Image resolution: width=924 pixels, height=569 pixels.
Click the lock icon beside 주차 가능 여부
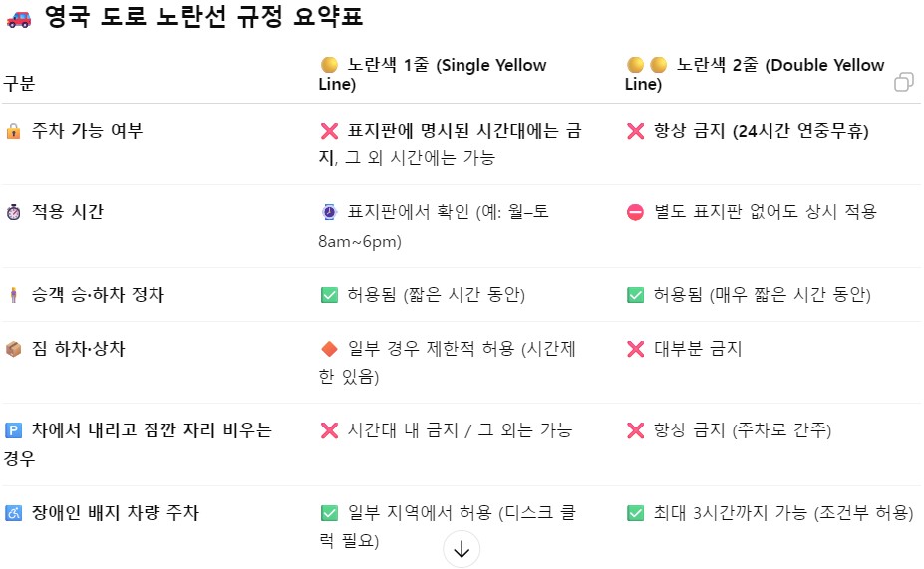pyautogui.click(x=13, y=131)
